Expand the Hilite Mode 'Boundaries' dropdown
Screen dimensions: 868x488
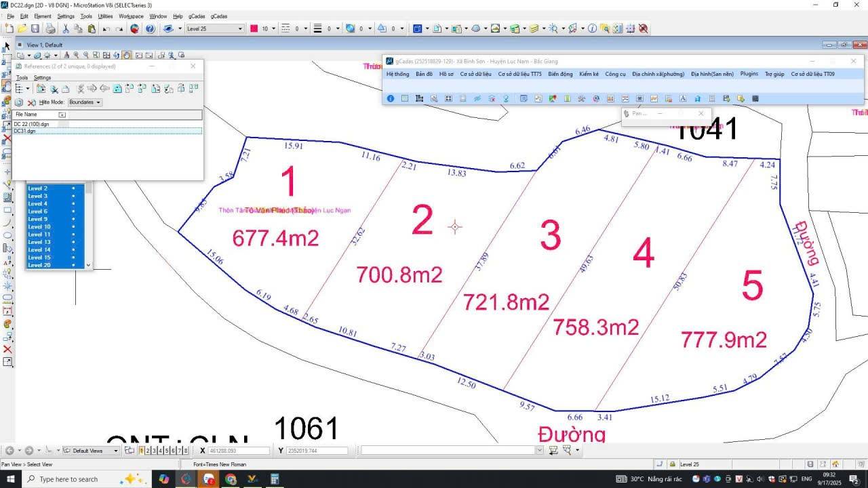pyautogui.click(x=85, y=102)
